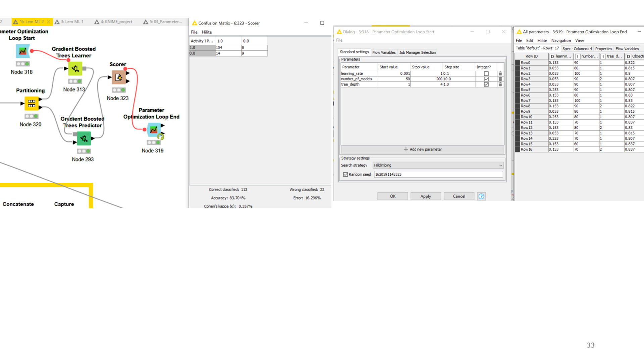644x362 pixels.
Task: Switch to the Flow Variables tab in dialog
Action: click(384, 52)
